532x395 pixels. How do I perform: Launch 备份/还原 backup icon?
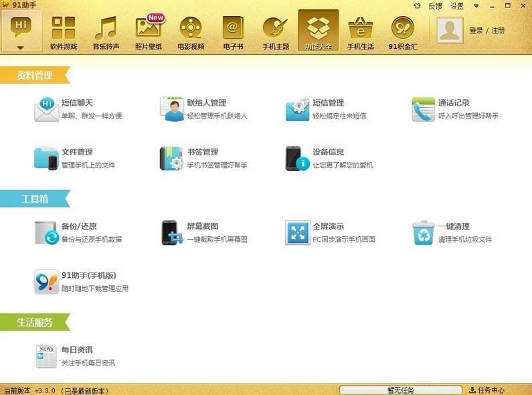click(x=46, y=232)
